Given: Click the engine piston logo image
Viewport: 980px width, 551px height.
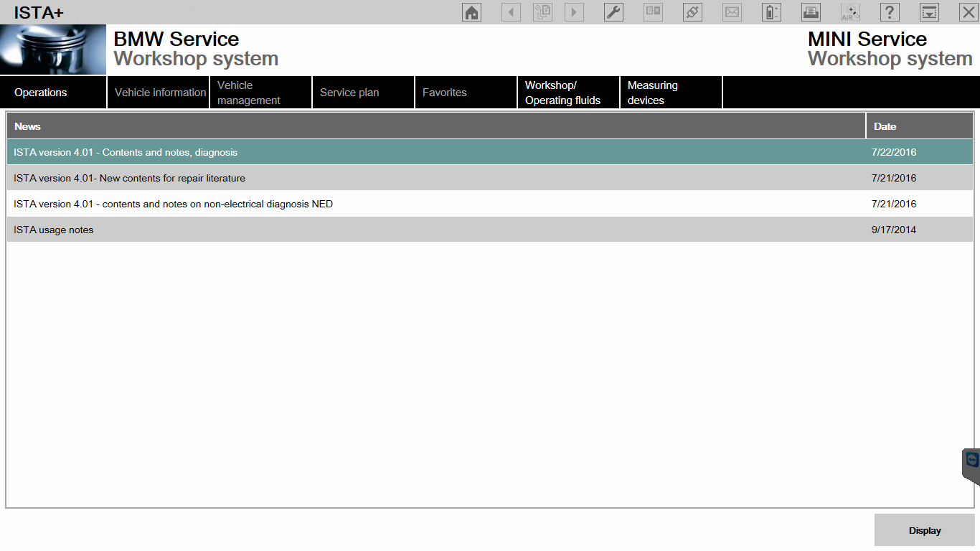Looking at the screenshot, I should click(53, 50).
